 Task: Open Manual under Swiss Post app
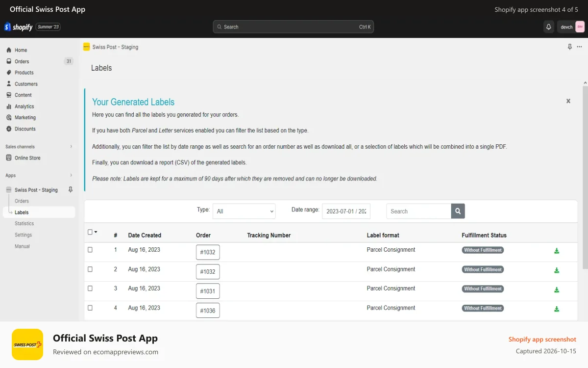22,246
